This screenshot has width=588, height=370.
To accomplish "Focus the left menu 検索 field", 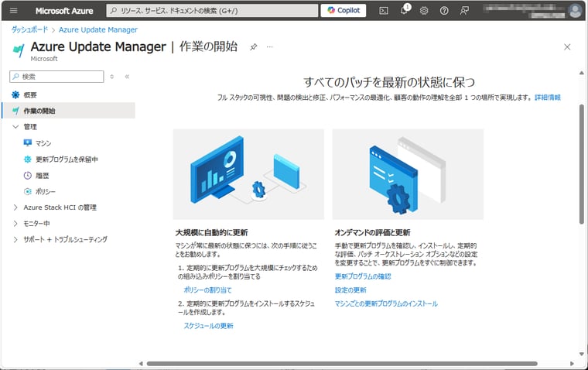I will (x=56, y=77).
